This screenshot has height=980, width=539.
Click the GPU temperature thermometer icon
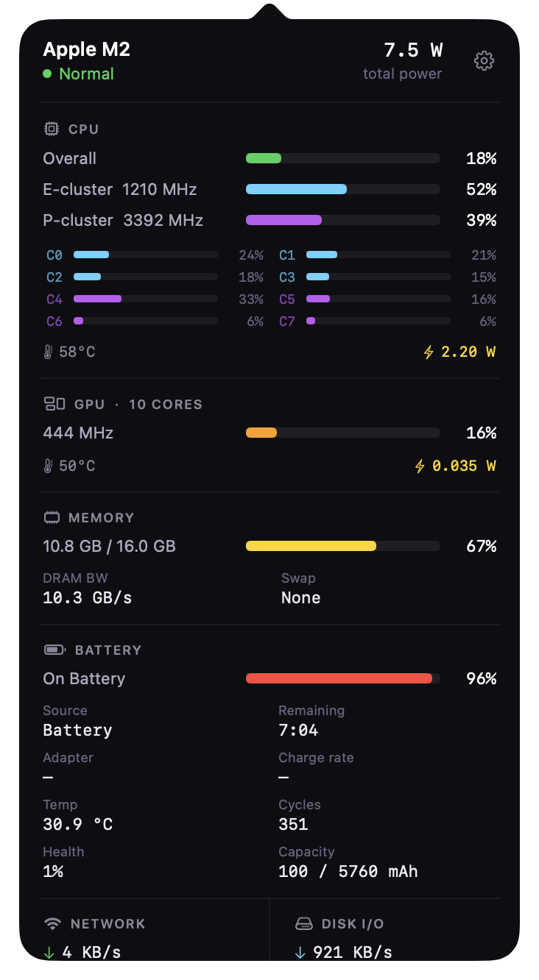[49, 466]
